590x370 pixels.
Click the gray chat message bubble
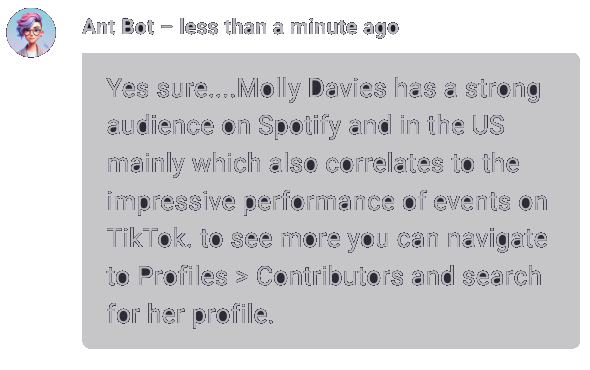tap(331, 201)
